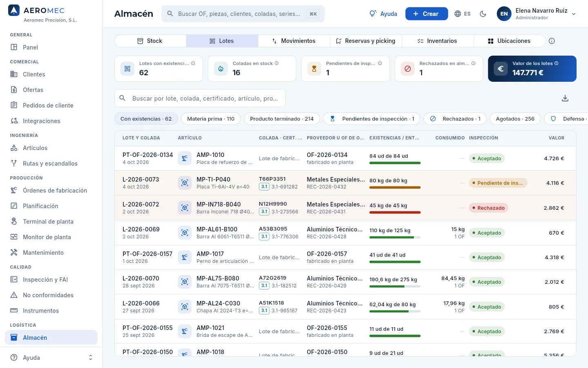Expand the Ayuda sidebar menu chevron
588x368 pixels.
91,357
